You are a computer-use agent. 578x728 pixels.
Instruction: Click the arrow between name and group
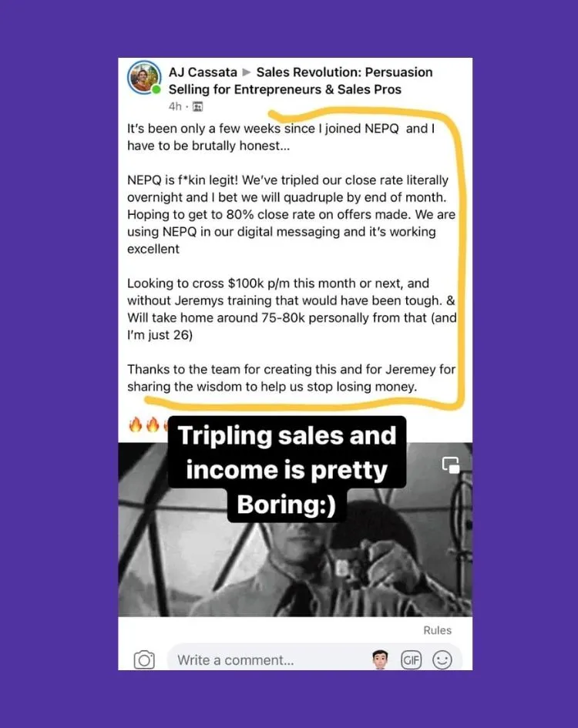pos(247,72)
